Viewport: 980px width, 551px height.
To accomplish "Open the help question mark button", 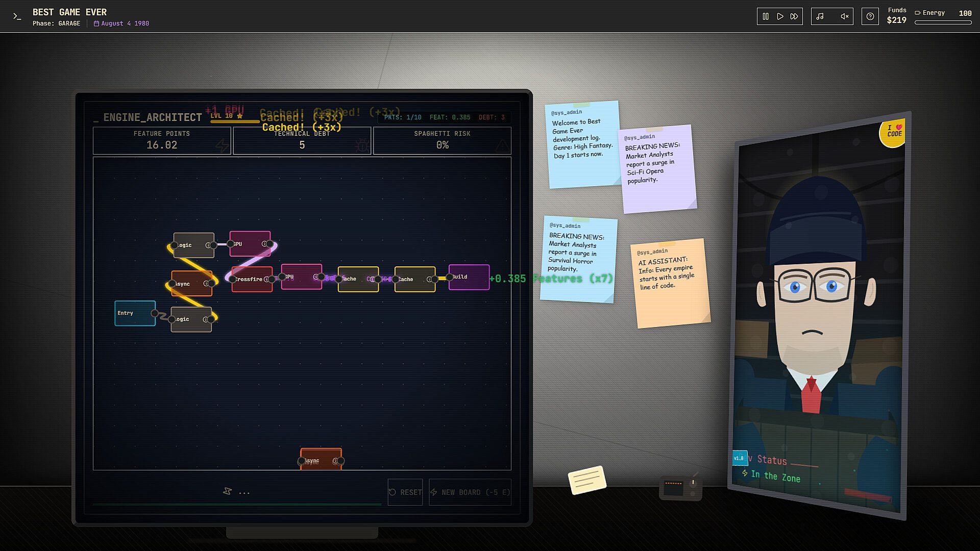I will (x=870, y=16).
